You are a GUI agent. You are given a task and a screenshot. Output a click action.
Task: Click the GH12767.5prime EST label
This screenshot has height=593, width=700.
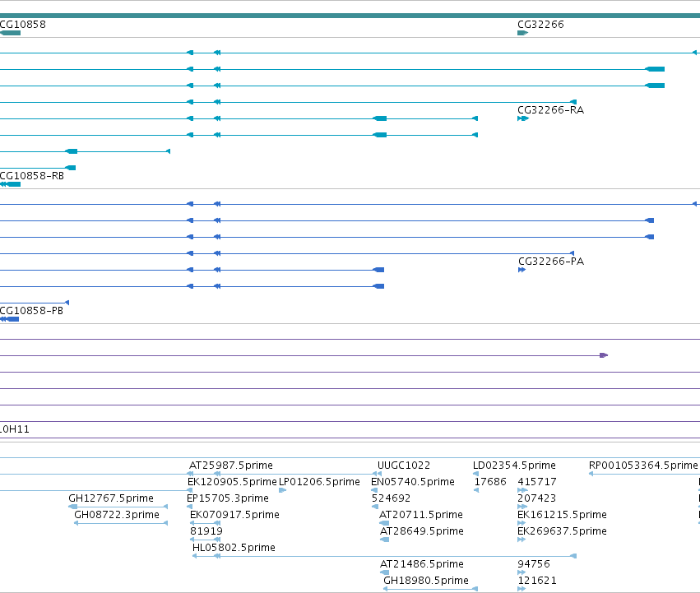point(111,498)
